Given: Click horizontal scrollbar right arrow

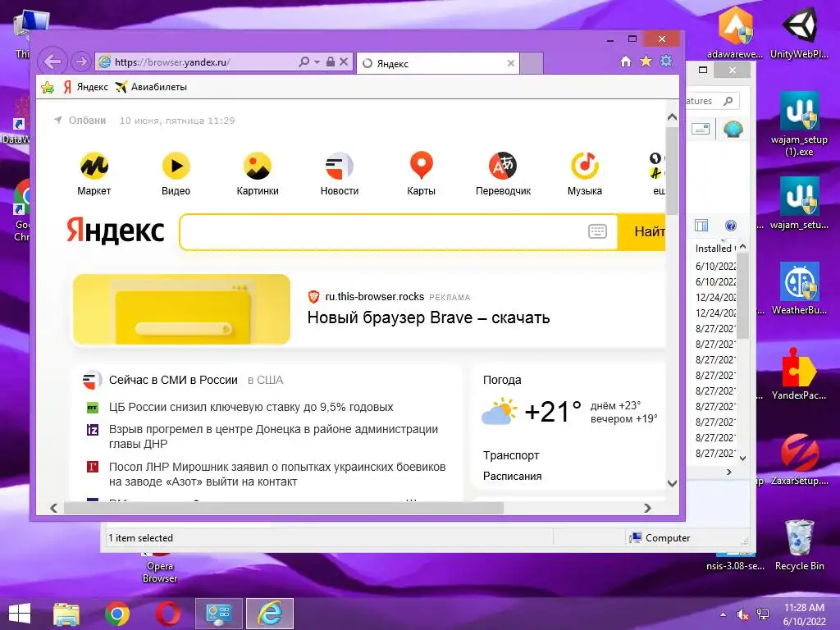Looking at the screenshot, I should [648, 508].
